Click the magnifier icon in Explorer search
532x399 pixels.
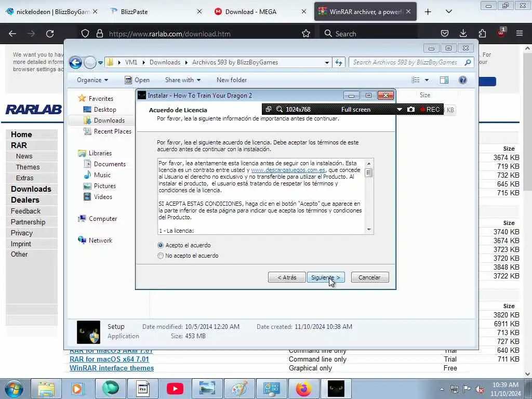click(x=468, y=62)
